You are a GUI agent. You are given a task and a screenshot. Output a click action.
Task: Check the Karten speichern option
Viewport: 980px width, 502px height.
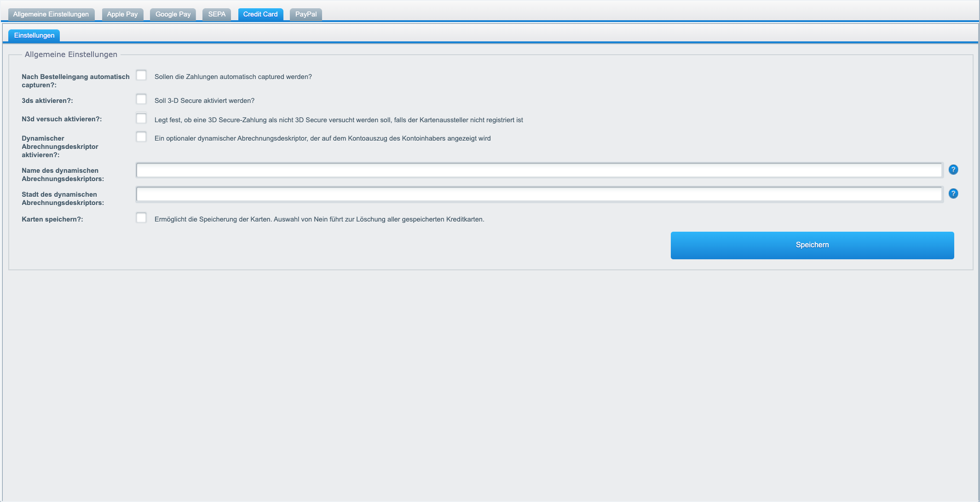click(x=141, y=217)
